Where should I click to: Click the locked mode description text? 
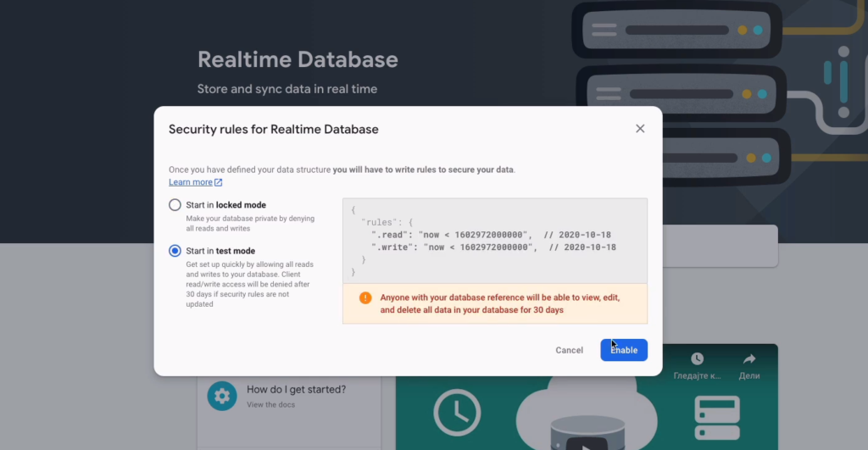(x=250, y=223)
